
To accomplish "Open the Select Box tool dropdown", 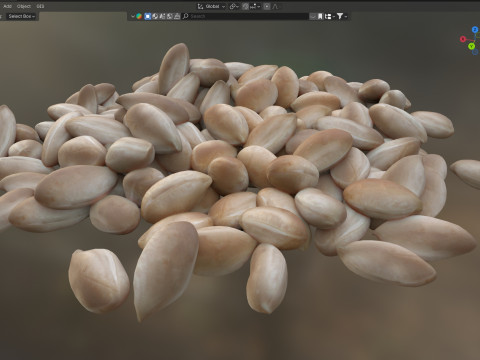I will coord(22,16).
